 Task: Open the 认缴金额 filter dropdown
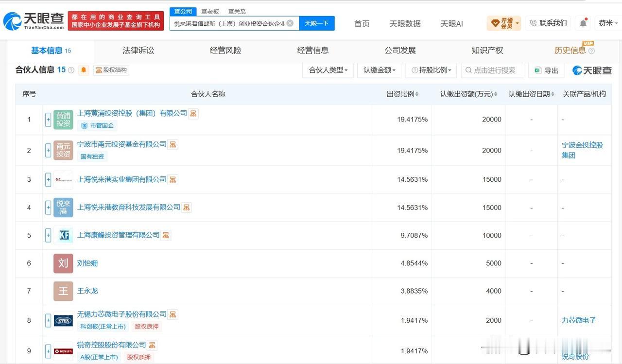pos(379,70)
